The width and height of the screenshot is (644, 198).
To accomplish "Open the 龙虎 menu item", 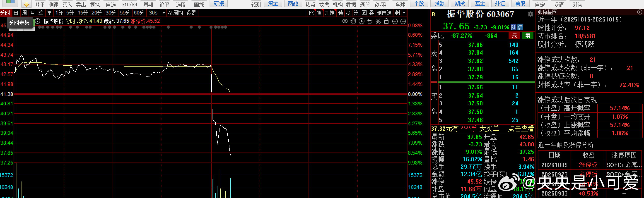I will pyautogui.click(x=324, y=5).
